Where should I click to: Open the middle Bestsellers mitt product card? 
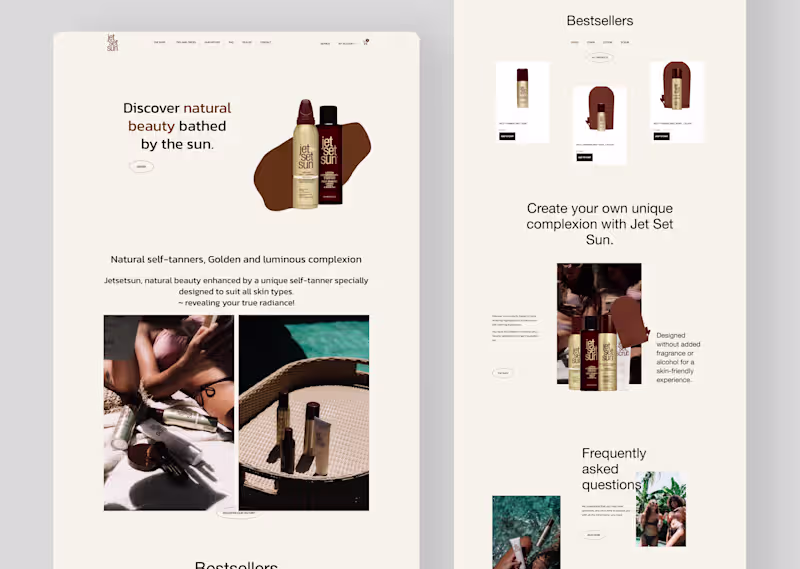coord(600,125)
